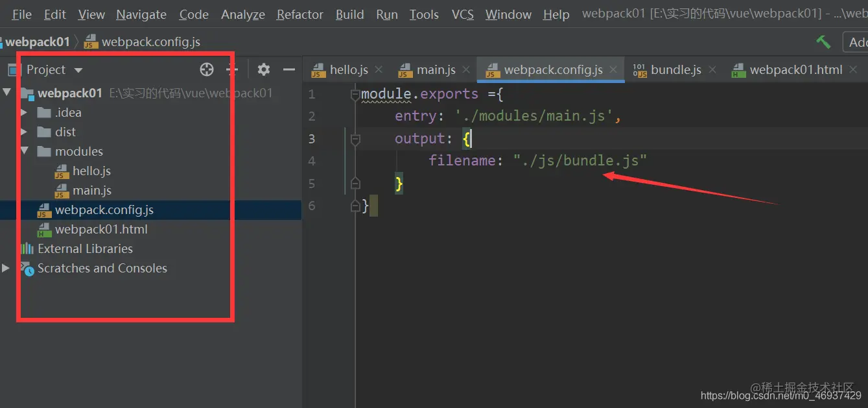Click webpack.config.js breadcrumb in navigation bar
Screen dimensions: 868x408
(x=143, y=42)
